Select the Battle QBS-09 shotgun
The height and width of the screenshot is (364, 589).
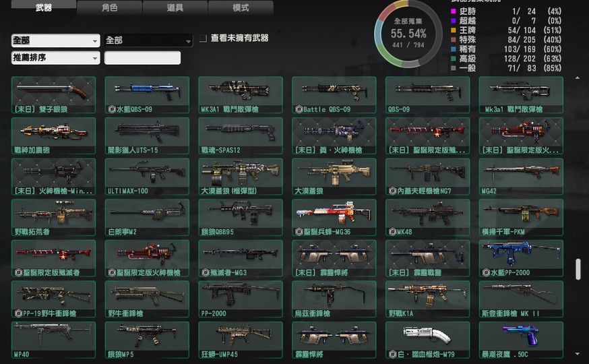tap(334, 94)
